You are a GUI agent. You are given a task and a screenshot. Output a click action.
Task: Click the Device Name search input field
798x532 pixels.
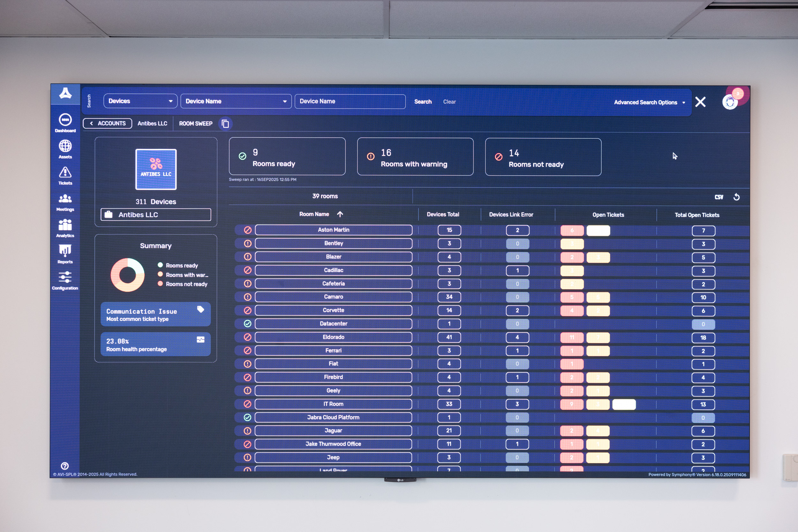[350, 101]
